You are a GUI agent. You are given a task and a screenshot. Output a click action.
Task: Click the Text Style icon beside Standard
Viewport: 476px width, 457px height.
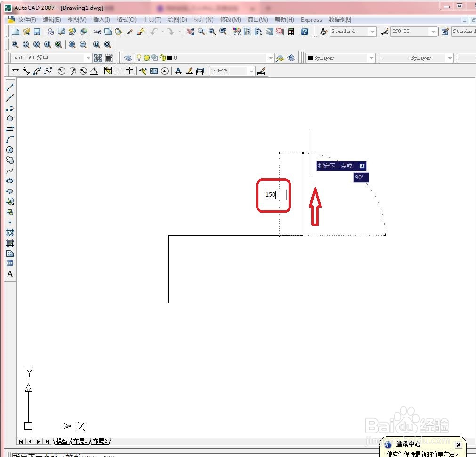323,31
